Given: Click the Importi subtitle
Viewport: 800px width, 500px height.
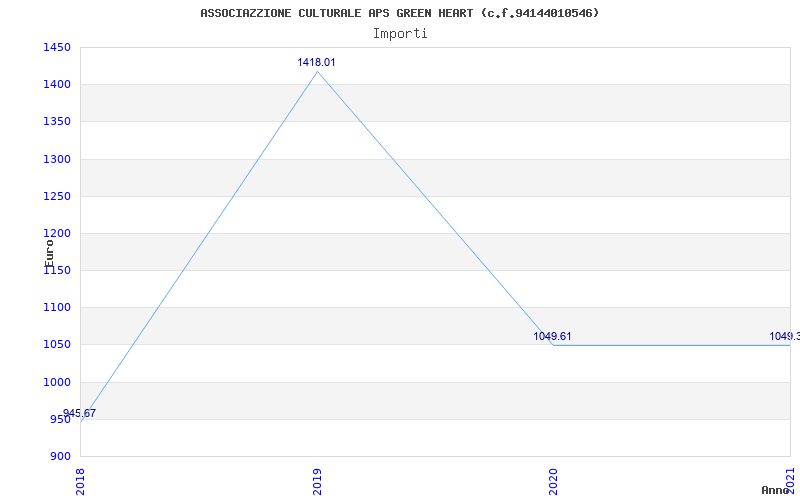Looking at the screenshot, I should point(400,34).
